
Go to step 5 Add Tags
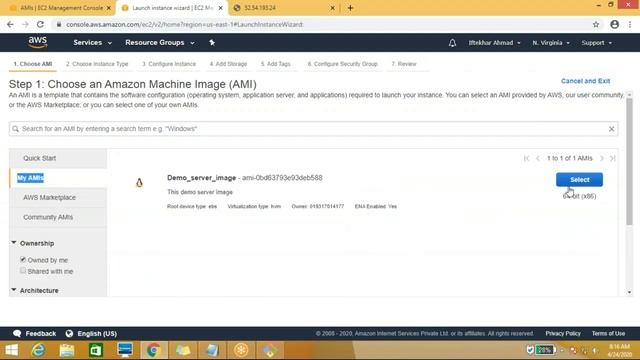point(276,64)
